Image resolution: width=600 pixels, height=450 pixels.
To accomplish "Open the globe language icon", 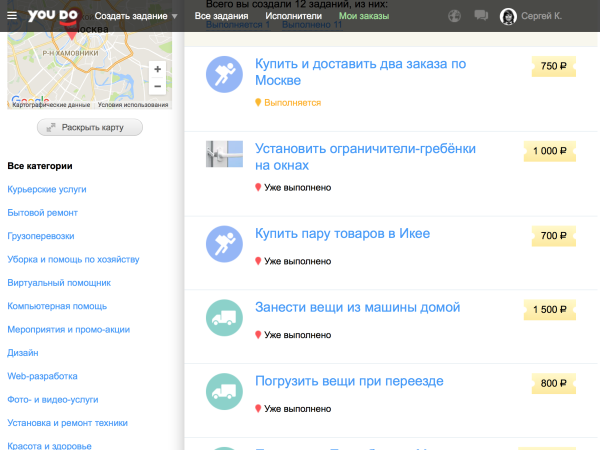I will tap(455, 16).
